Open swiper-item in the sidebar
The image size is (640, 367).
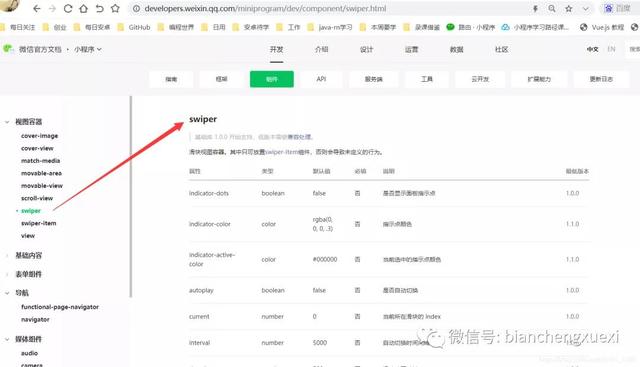(39, 223)
